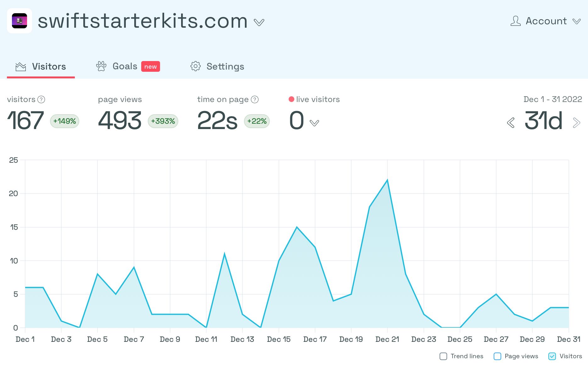Click the time on page help icon
This screenshot has width=588, height=367.
pos(254,99)
